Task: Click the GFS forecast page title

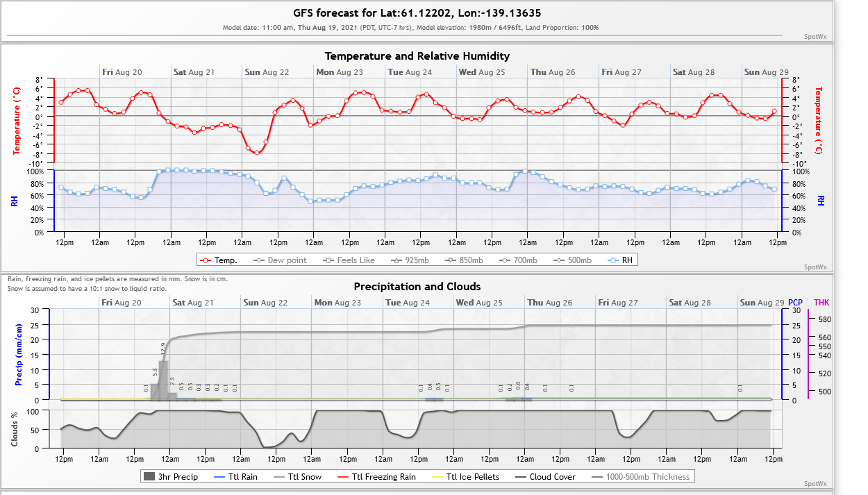Action: coord(417,13)
